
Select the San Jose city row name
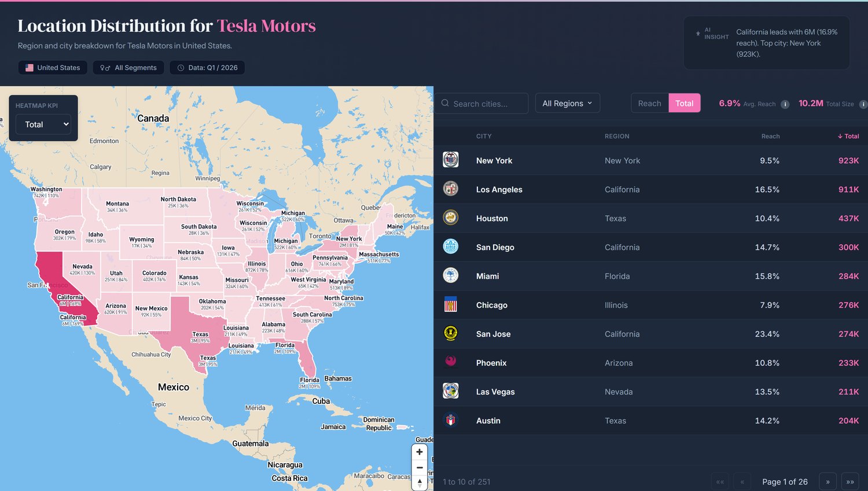coord(493,334)
